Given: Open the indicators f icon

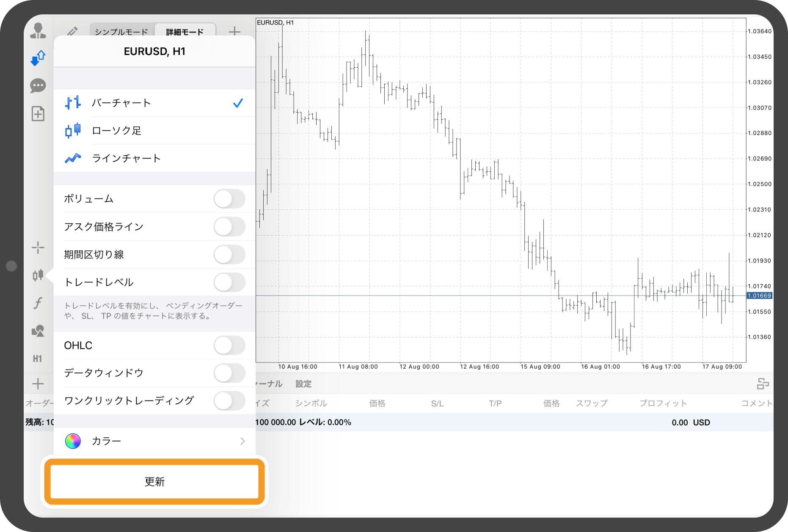Looking at the screenshot, I should click(38, 303).
